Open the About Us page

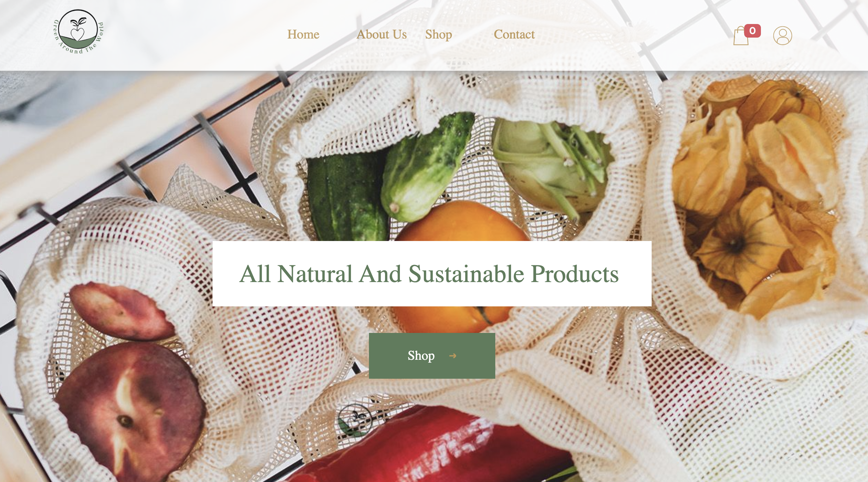click(x=382, y=34)
